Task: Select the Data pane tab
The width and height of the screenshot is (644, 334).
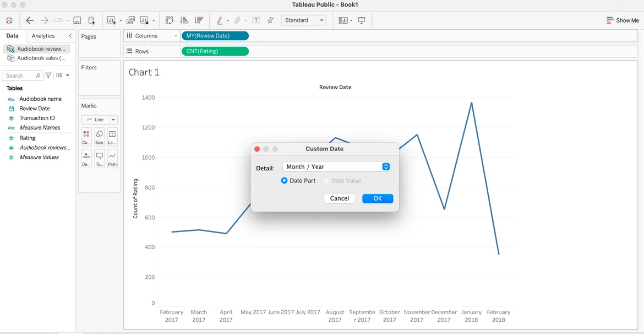Action: pyautogui.click(x=12, y=36)
